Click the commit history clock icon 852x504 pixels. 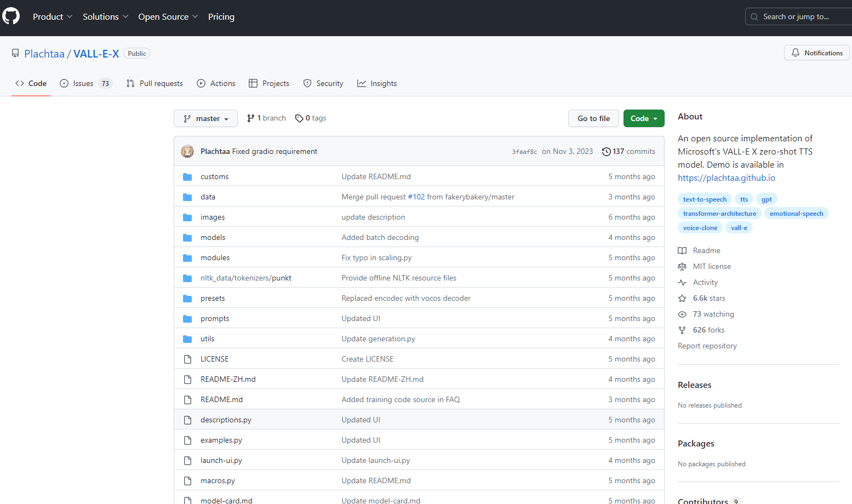[606, 151]
